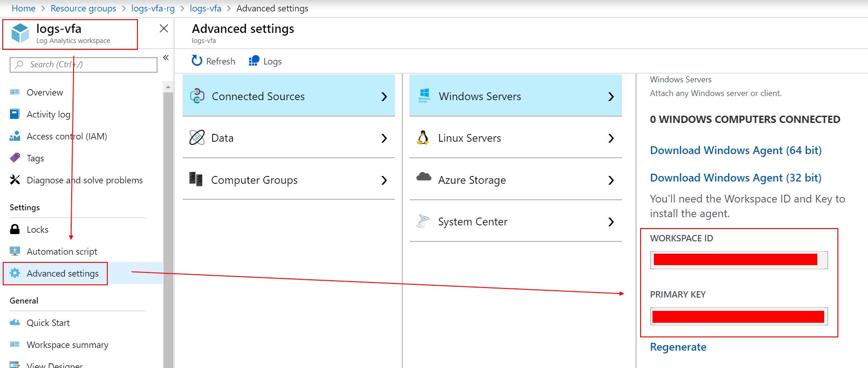868x368 pixels.
Task: Open Access control (IAM)
Action: 67,136
